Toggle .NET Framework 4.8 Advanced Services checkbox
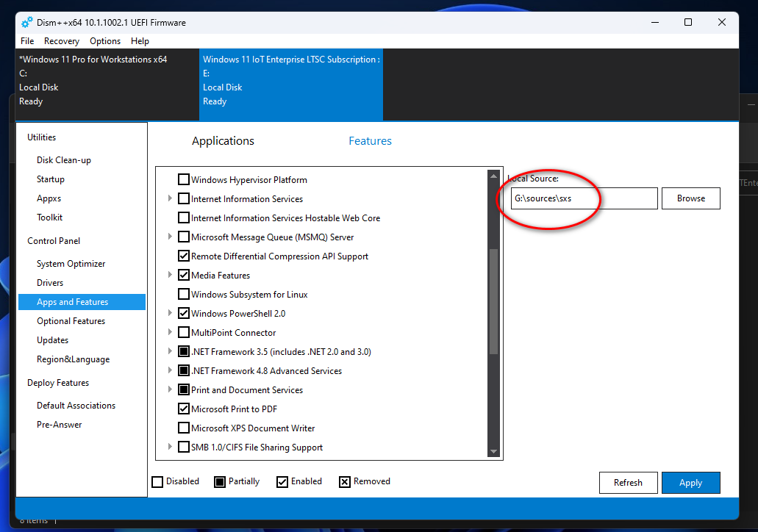 click(x=184, y=370)
